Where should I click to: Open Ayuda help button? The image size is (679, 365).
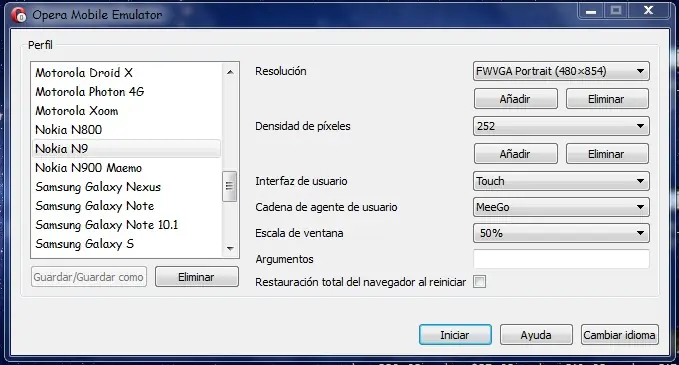tap(536, 335)
